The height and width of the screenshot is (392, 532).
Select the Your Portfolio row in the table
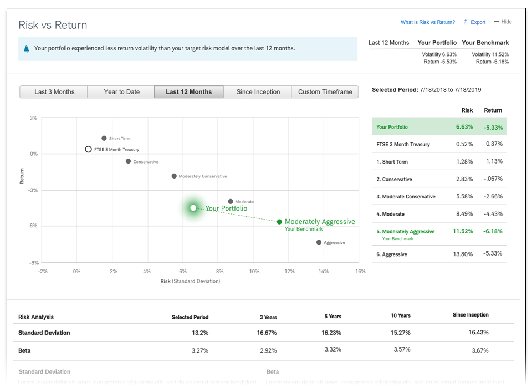pos(438,127)
